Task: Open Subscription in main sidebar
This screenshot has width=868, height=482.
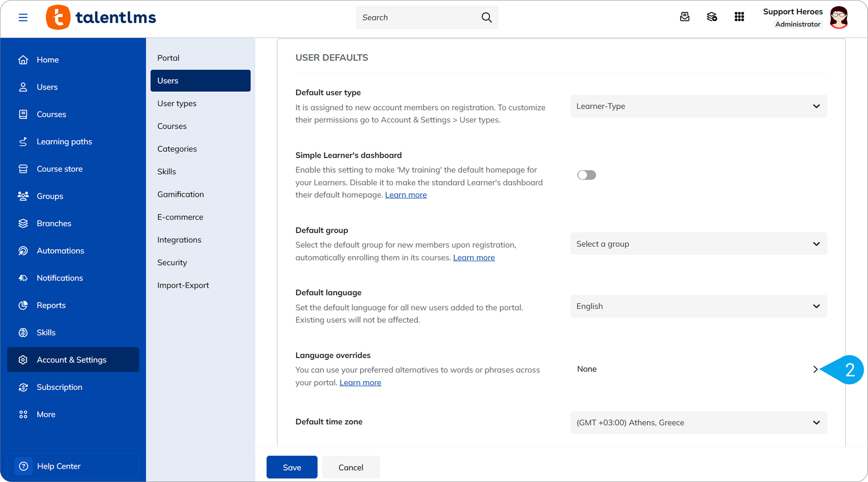Action: pyautogui.click(x=73, y=387)
